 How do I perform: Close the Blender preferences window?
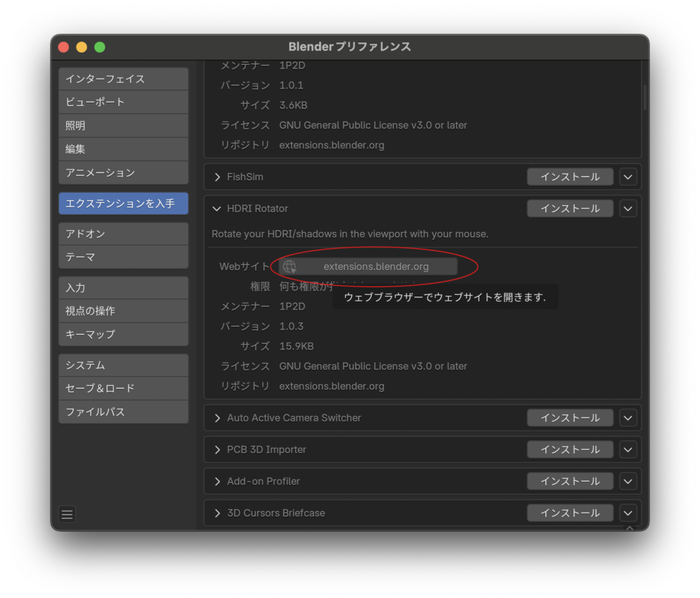coord(64,47)
